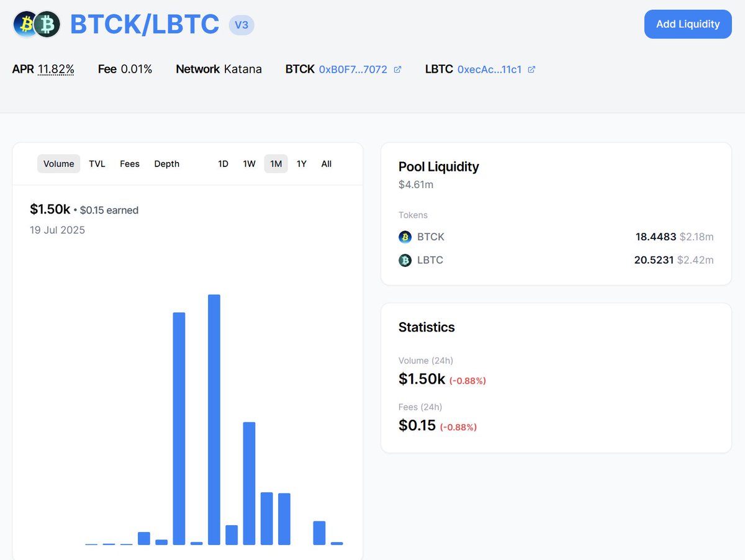Click the Tokens label in Pool Liquidity

coord(413,215)
